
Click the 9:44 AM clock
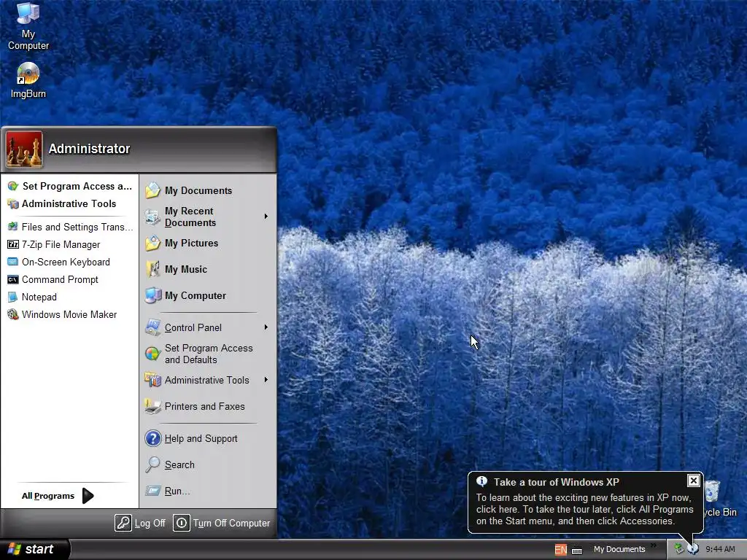[720, 550]
